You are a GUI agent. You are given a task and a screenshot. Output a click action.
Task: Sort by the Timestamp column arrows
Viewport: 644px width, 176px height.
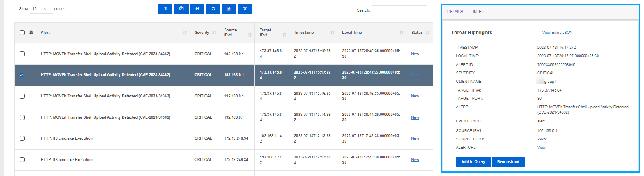pos(332,33)
